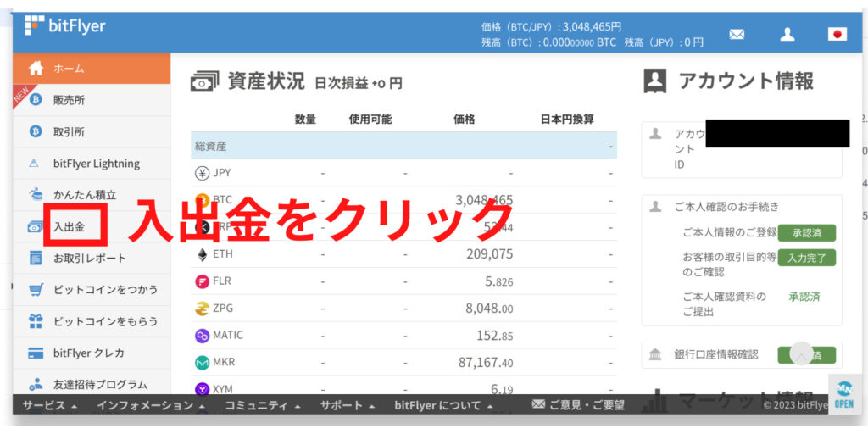Screen dimensions: 868x434
Task: Click the 銀行口座情報確認 label
Action: click(716, 354)
